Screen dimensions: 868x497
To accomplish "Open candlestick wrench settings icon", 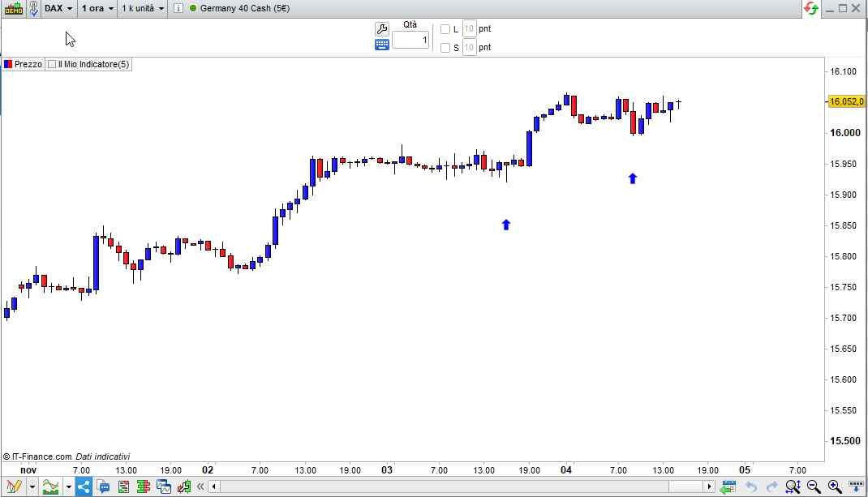I will (184, 487).
